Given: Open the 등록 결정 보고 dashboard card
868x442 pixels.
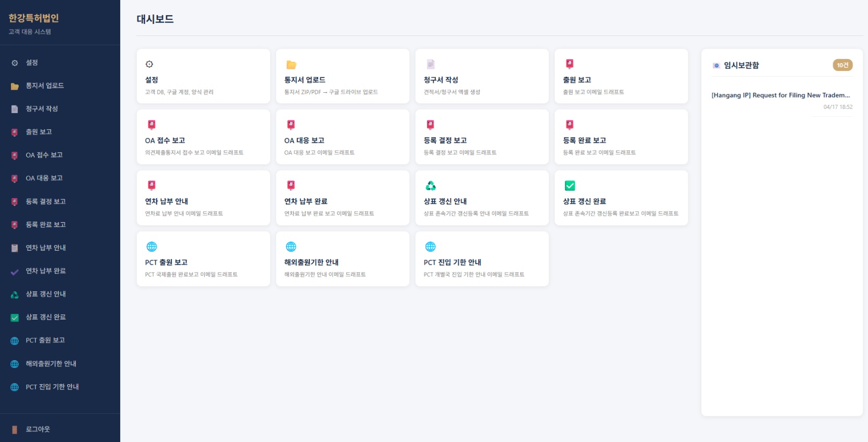Looking at the screenshot, I should tap(482, 137).
